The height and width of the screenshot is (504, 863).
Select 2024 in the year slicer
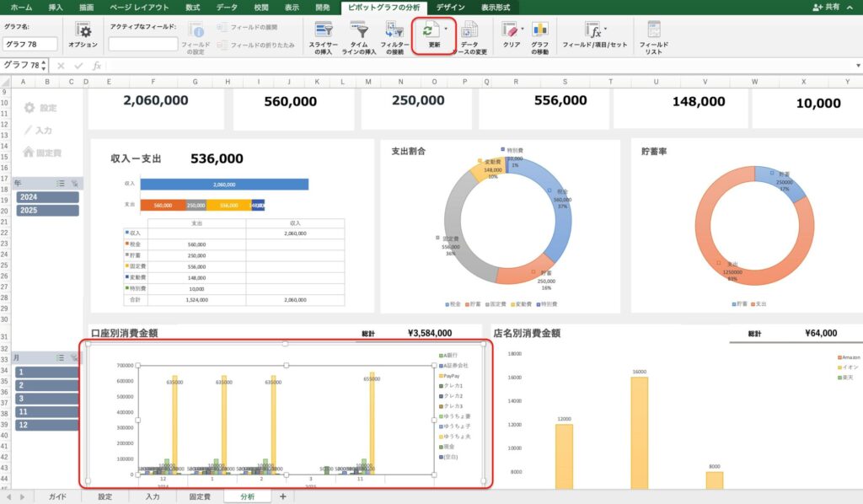tap(48, 196)
